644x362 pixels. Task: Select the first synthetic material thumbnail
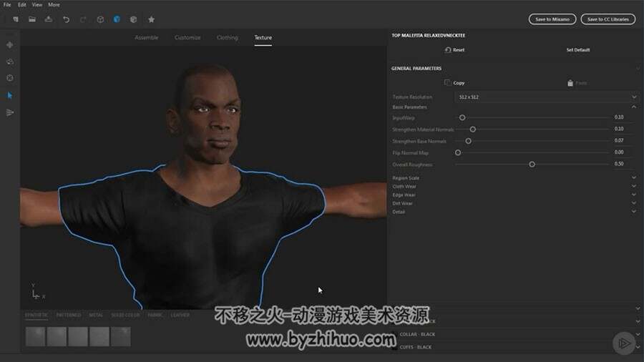click(x=35, y=336)
